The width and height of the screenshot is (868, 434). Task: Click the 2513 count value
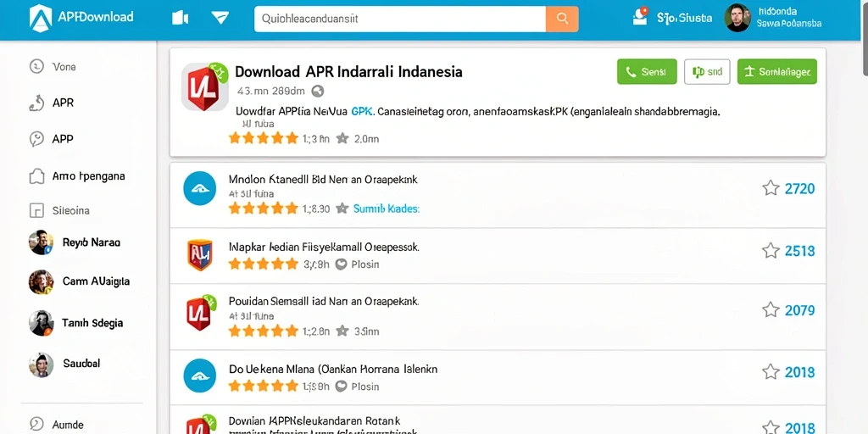tap(800, 251)
